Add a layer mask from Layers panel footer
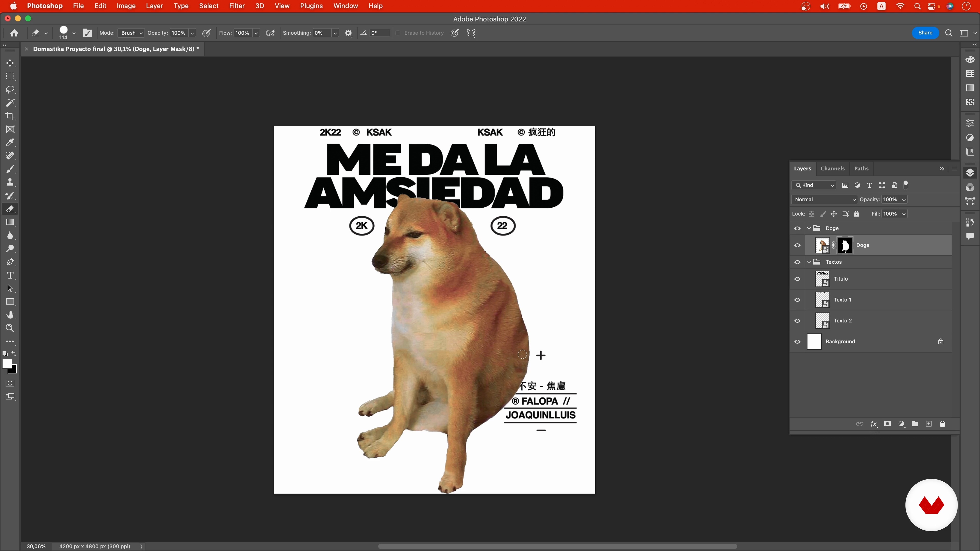Image resolution: width=980 pixels, height=551 pixels. coord(887,424)
